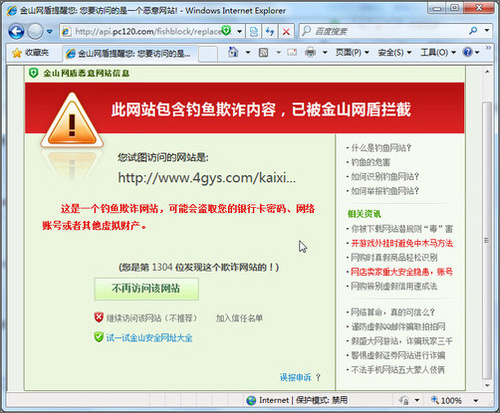Open the Favorites (收藏夹) star button

(x=30, y=53)
